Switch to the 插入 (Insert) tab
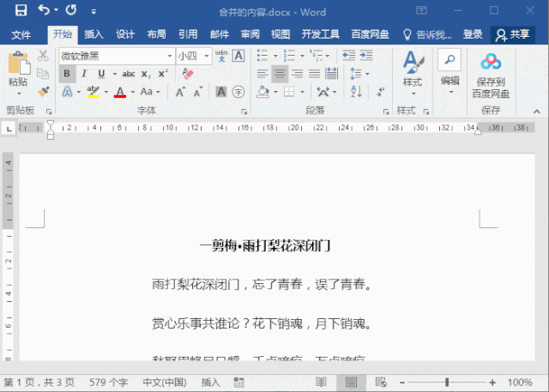Image resolution: width=549 pixels, height=392 pixels. tap(94, 34)
